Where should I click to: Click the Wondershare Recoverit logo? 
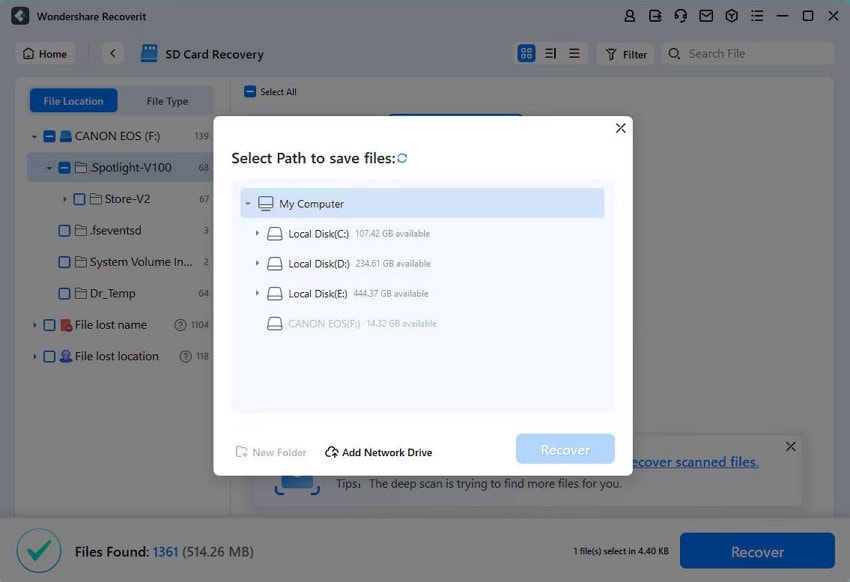click(x=20, y=16)
